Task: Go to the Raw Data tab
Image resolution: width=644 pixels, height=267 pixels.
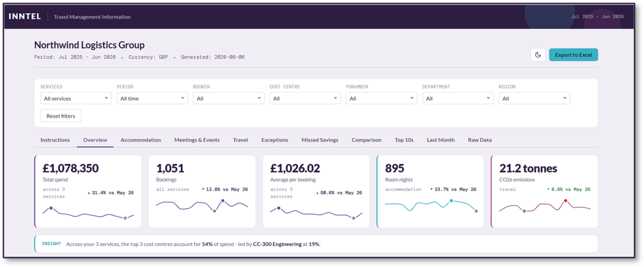Action: (480, 140)
